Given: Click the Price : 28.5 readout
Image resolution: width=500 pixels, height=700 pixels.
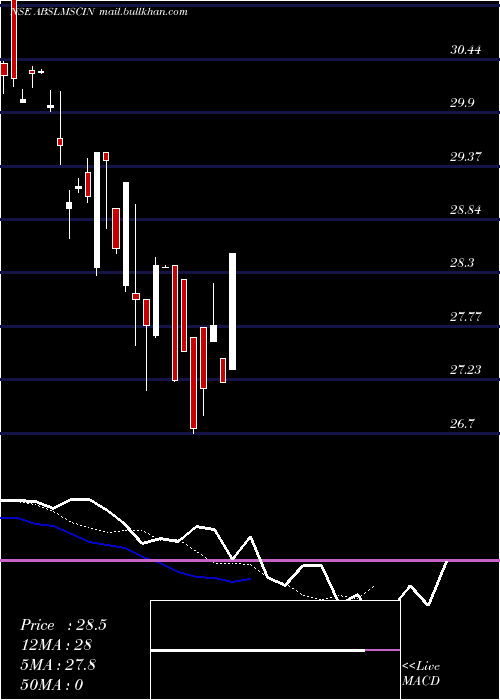Looking at the screenshot, I should coord(63,625).
